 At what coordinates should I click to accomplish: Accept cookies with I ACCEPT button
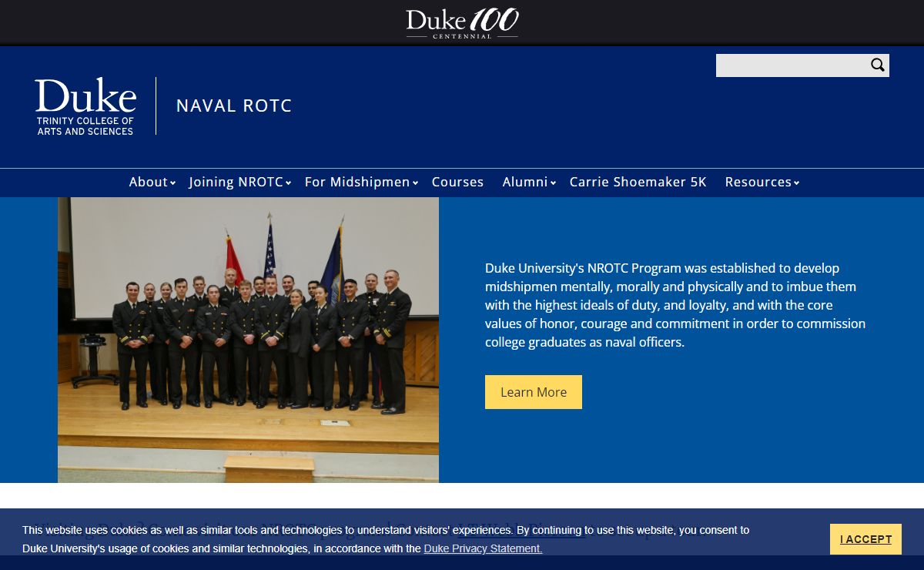point(865,539)
